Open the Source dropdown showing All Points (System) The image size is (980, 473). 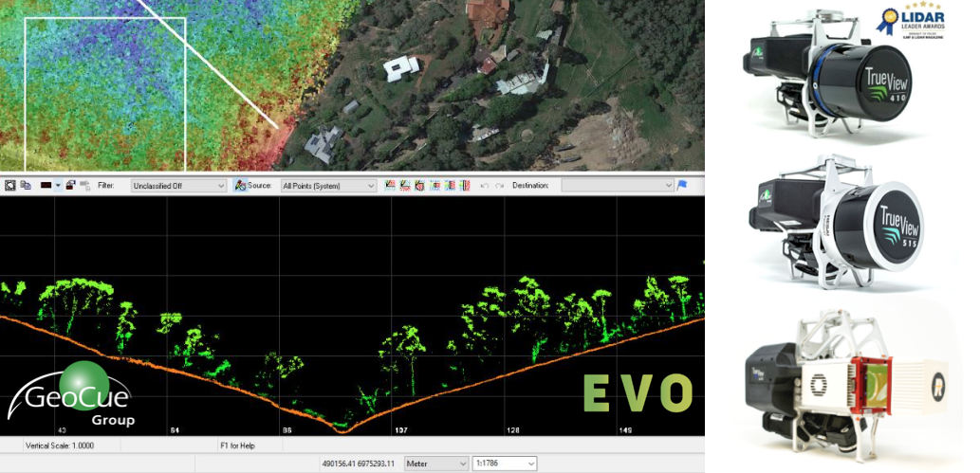click(x=329, y=186)
